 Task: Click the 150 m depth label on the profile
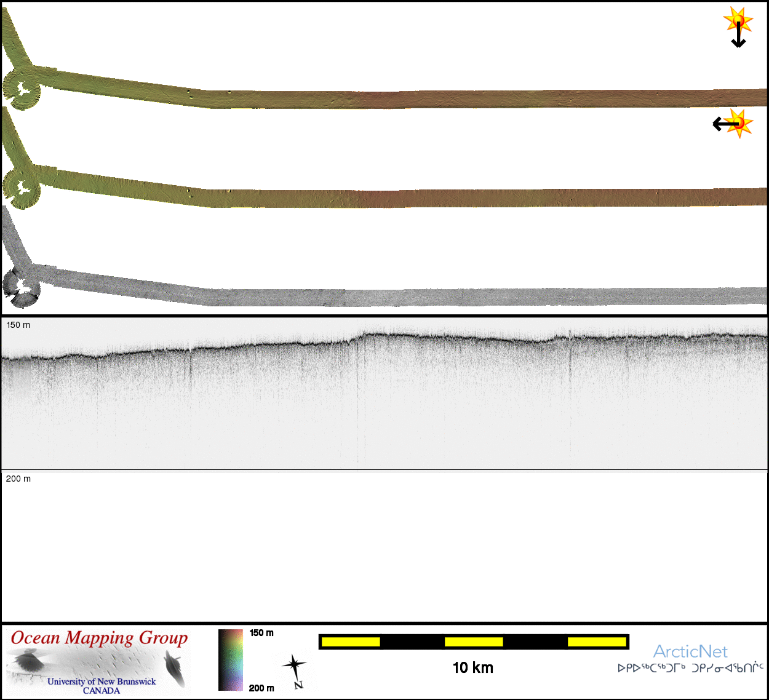pyautogui.click(x=18, y=325)
